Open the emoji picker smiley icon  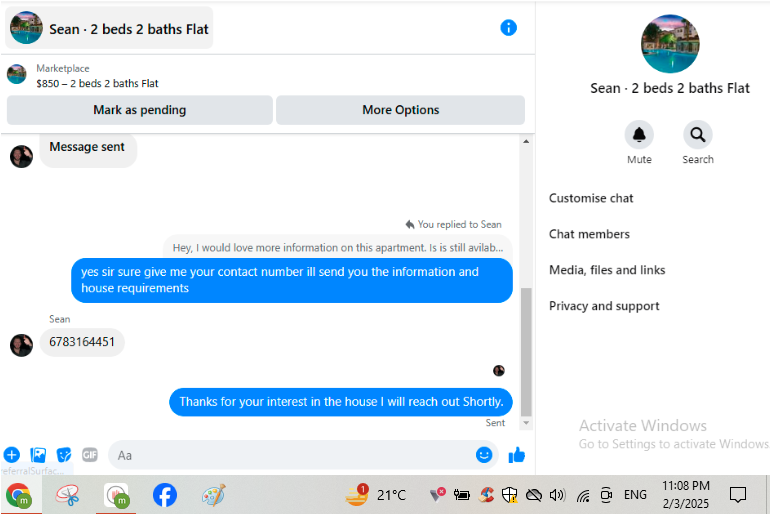point(484,455)
